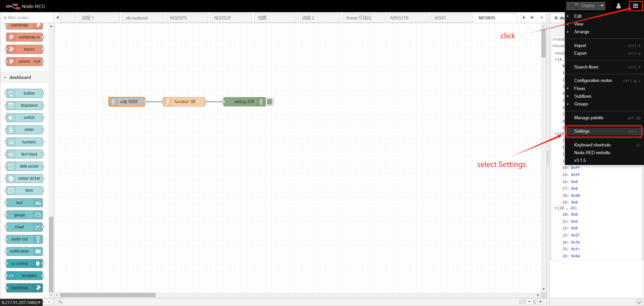Image resolution: width=644 pixels, height=306 pixels.
Task: Open Node-RED website link
Action: tap(604, 153)
